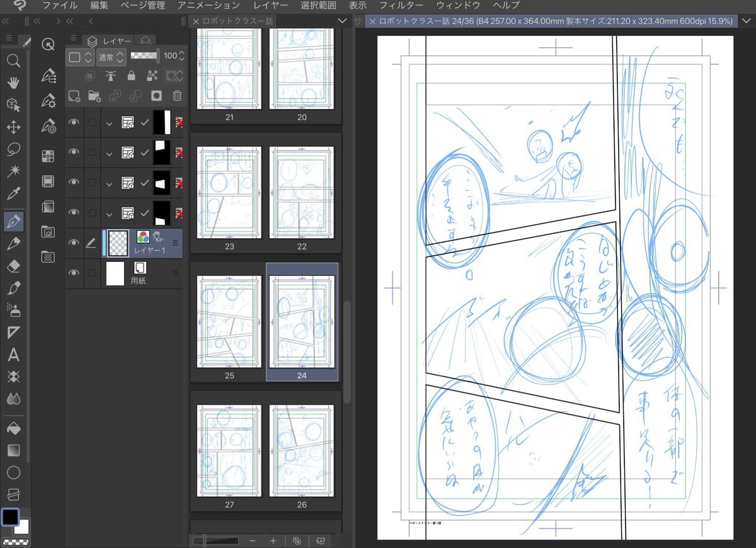The image size is (756, 548).
Task: Create a new layer folder
Action: (94, 96)
